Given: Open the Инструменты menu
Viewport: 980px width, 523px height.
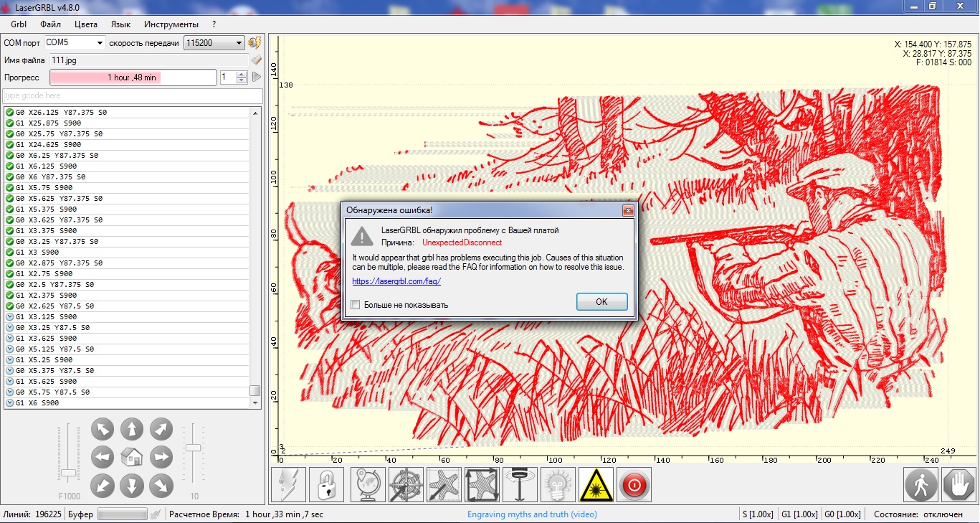Looking at the screenshot, I should (171, 24).
